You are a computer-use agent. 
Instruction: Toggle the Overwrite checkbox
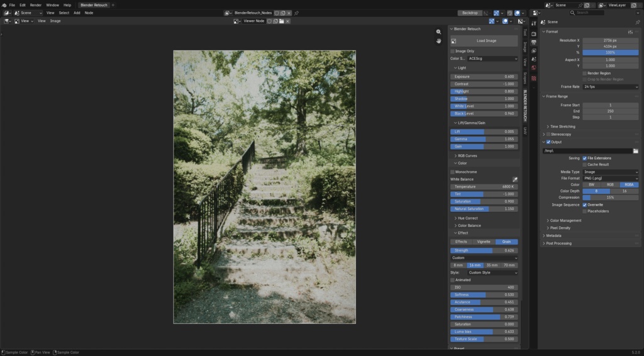pyautogui.click(x=585, y=205)
